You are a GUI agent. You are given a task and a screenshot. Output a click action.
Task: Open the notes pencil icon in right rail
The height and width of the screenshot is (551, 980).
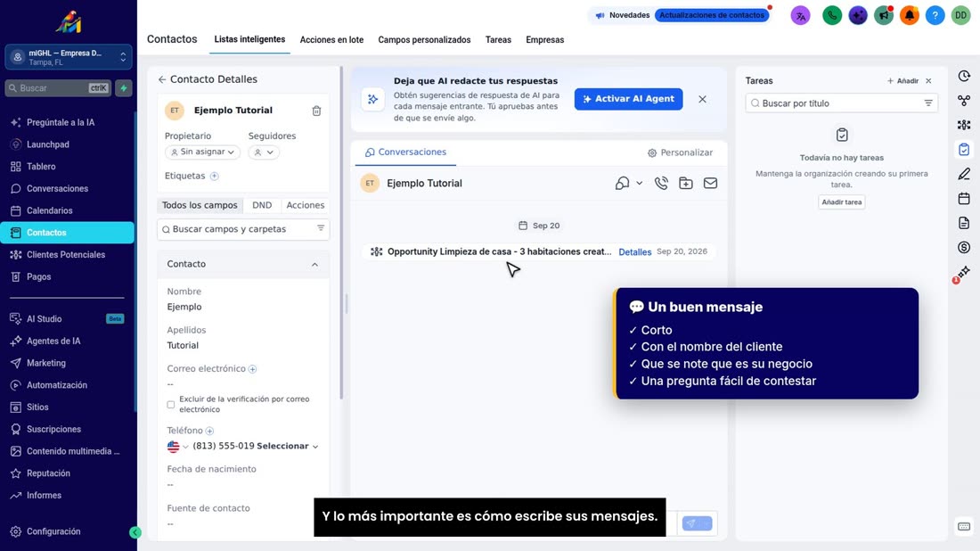pyautogui.click(x=964, y=174)
